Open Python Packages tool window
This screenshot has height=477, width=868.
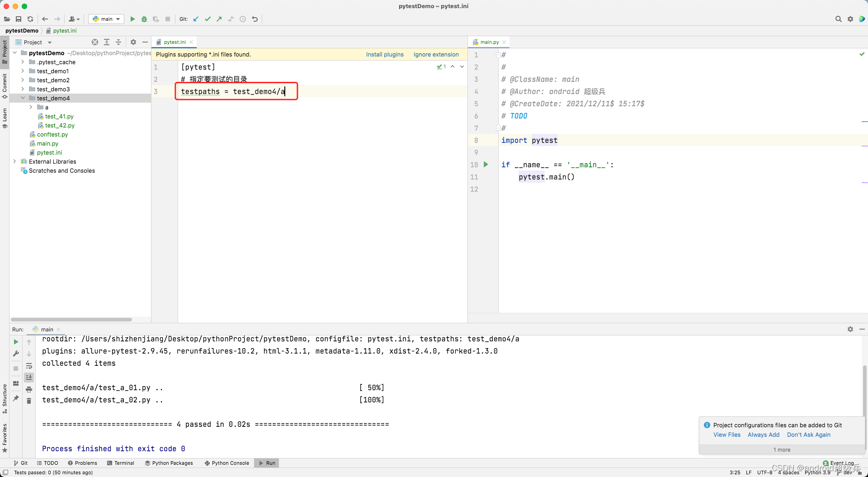click(169, 463)
